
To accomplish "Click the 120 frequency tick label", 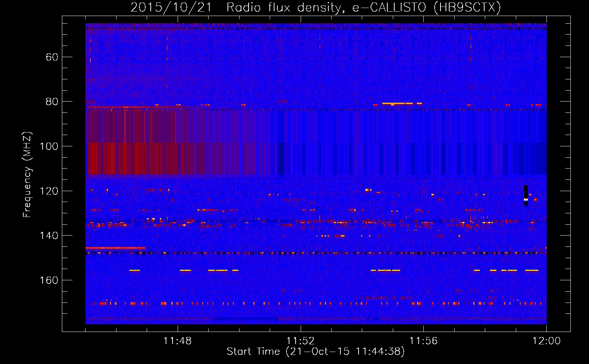I will pos(49,191).
